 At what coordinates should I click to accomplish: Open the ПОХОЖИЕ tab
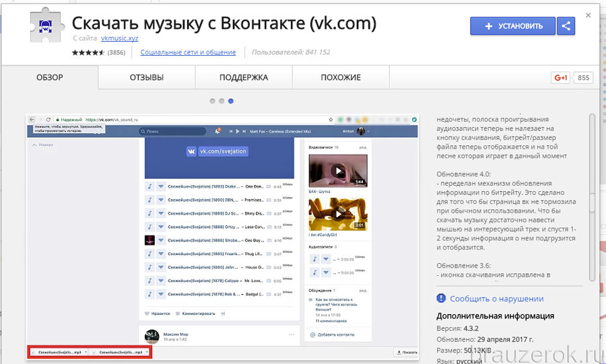pos(341,77)
